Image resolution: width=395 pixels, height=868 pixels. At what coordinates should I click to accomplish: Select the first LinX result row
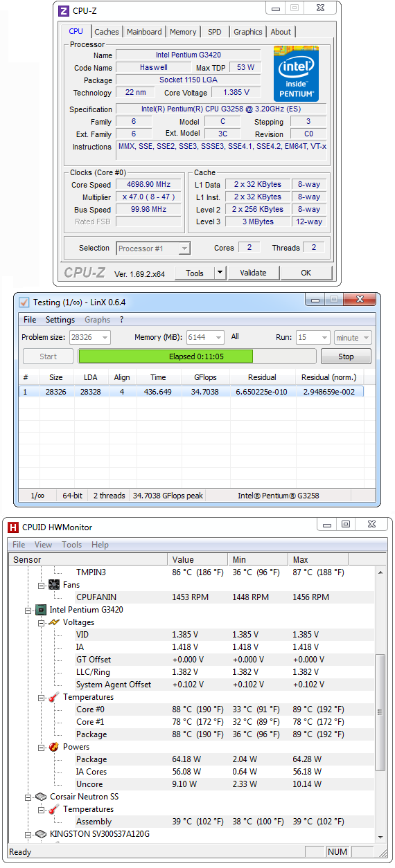point(191,392)
